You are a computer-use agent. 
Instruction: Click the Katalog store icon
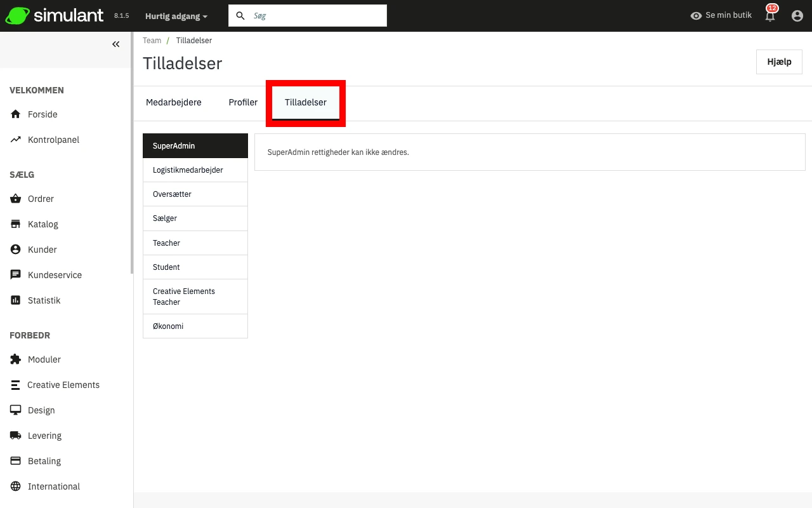click(x=16, y=224)
